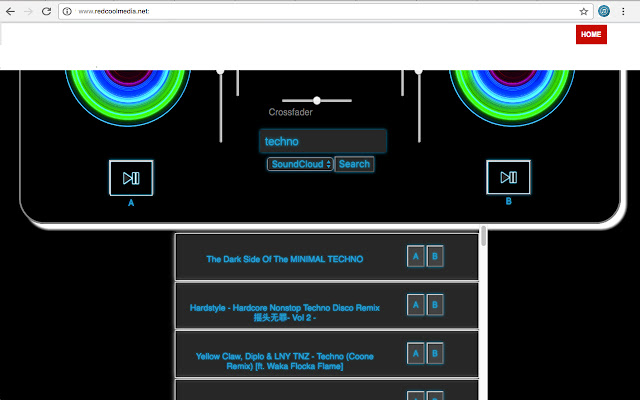640x400 pixels.
Task: Load Hardstyle Hardcore Nonstop Techno to deck A
Action: 416,305
